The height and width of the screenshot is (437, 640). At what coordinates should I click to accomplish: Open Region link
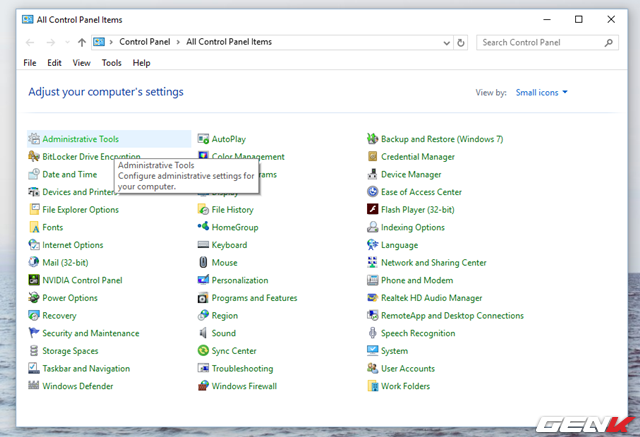point(224,315)
